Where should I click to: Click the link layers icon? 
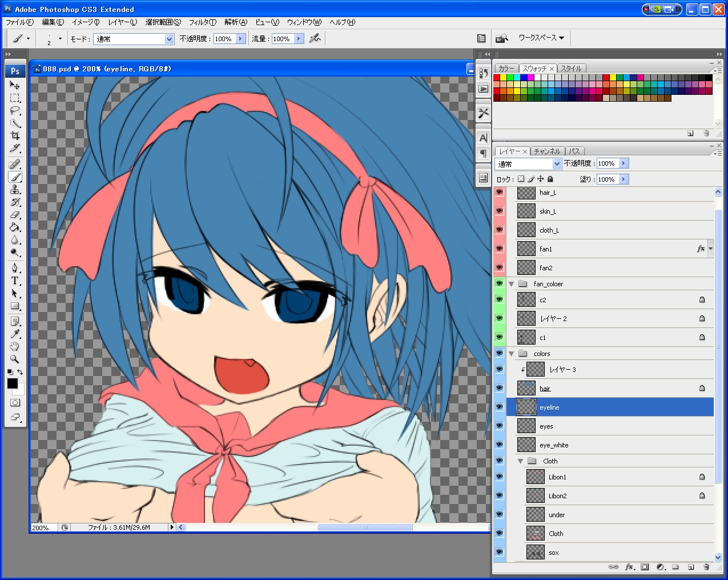(613, 567)
